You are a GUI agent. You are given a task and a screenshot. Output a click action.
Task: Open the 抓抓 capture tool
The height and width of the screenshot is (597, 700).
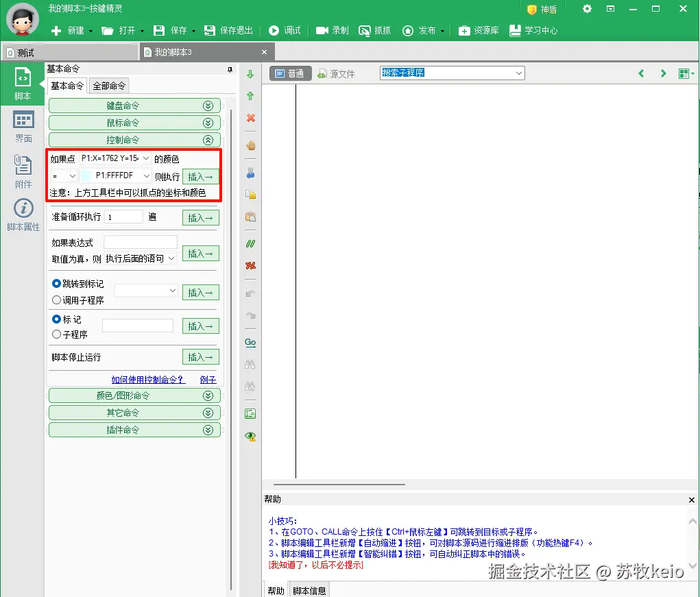tap(375, 30)
